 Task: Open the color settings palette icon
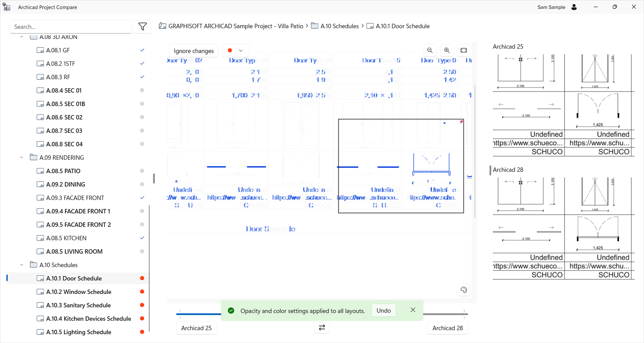coord(464,290)
